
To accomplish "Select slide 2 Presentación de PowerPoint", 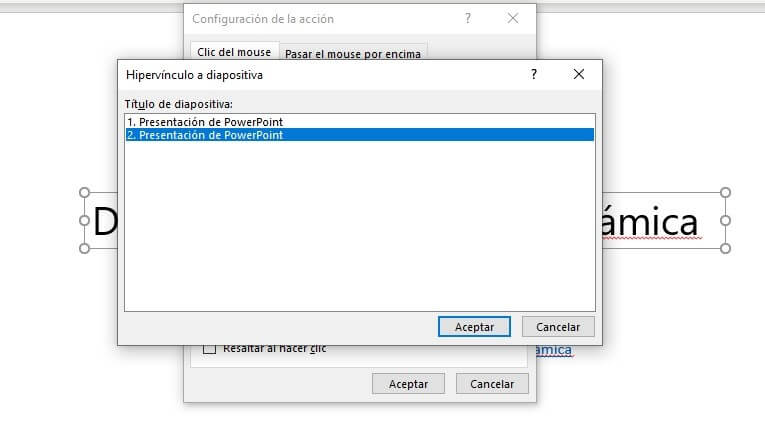I will point(360,135).
